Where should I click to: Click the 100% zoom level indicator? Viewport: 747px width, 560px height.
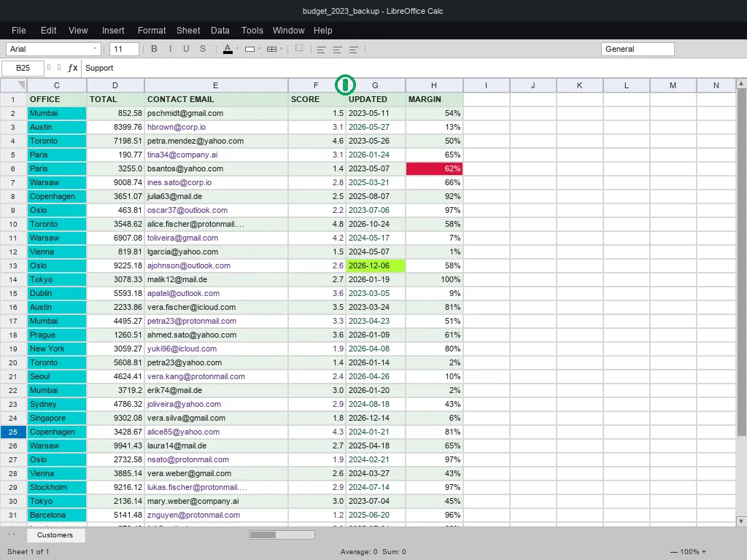coord(689,551)
